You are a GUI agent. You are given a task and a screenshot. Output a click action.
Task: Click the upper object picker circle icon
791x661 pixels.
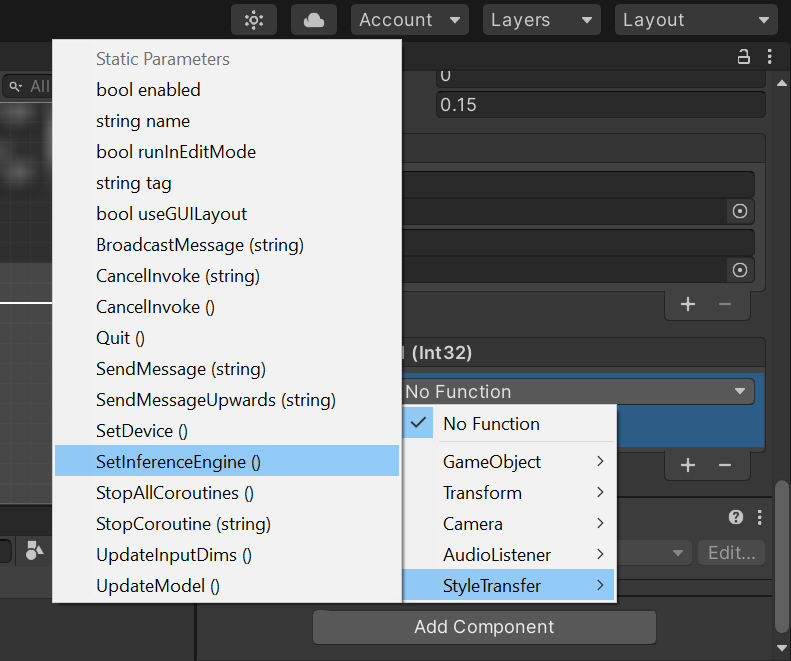point(740,211)
